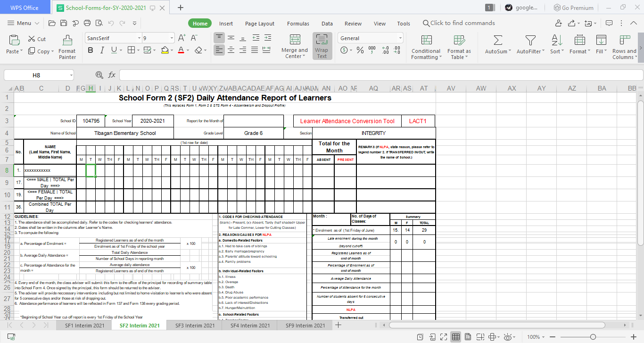Add a new sheet with plus button
This screenshot has height=343, width=644.
338,325
